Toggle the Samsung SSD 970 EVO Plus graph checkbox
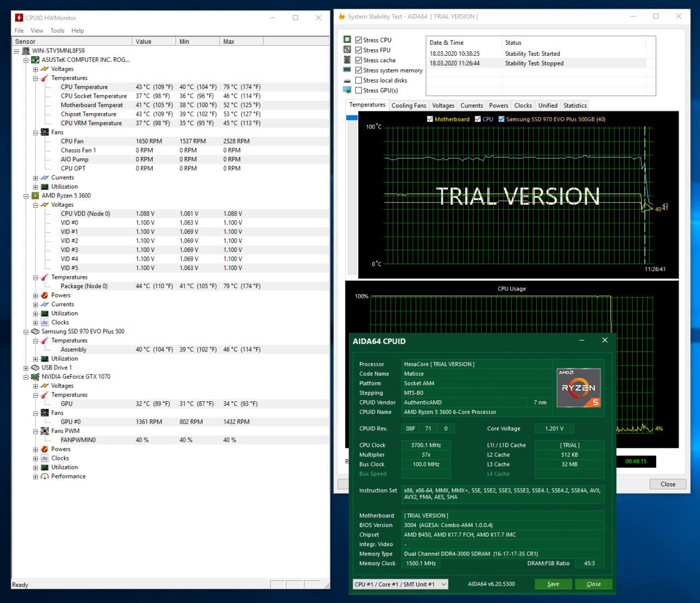 coord(501,119)
